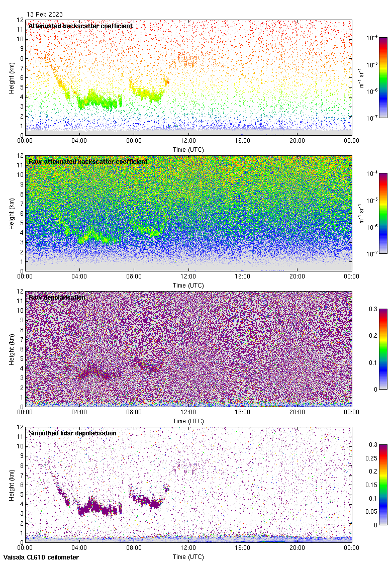The width and height of the screenshot is (392, 563).
Task: Click "Time (UTC)" label under the bottom panel
Action: pos(188,557)
